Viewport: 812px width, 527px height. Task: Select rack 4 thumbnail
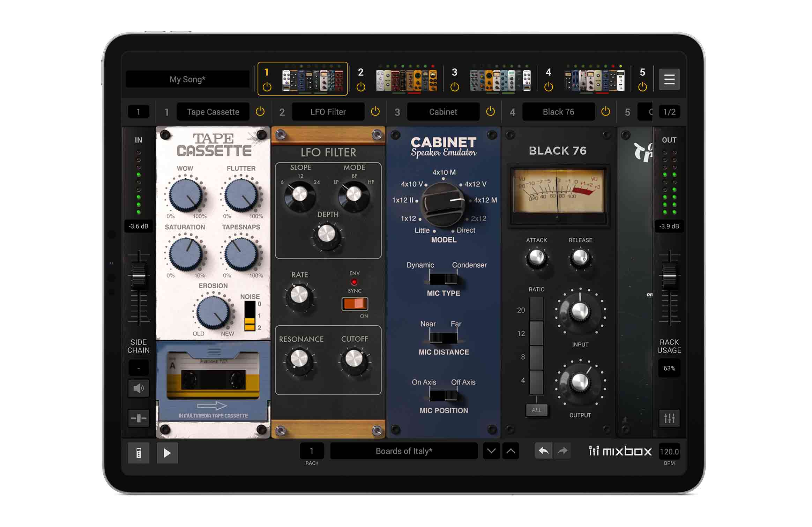[595, 80]
